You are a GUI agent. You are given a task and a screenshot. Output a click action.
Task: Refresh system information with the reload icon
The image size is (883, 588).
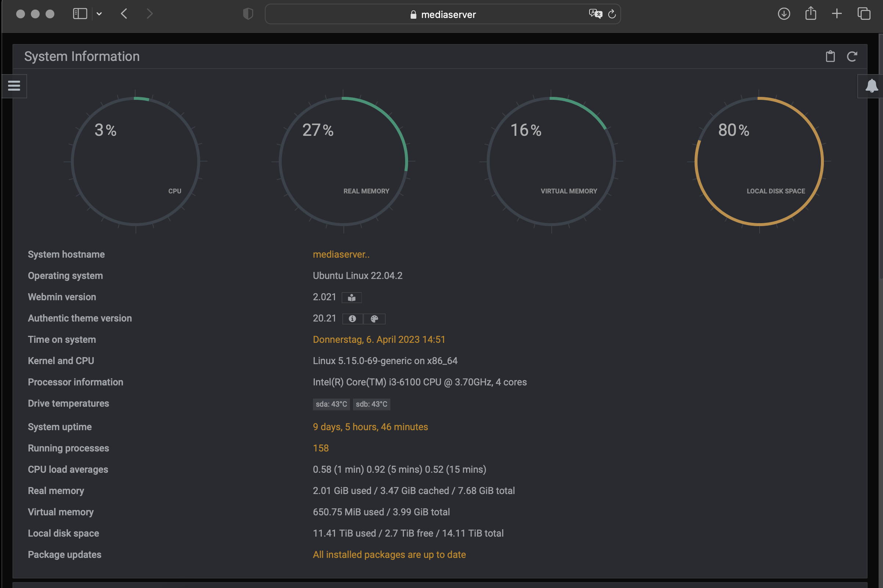click(x=852, y=57)
